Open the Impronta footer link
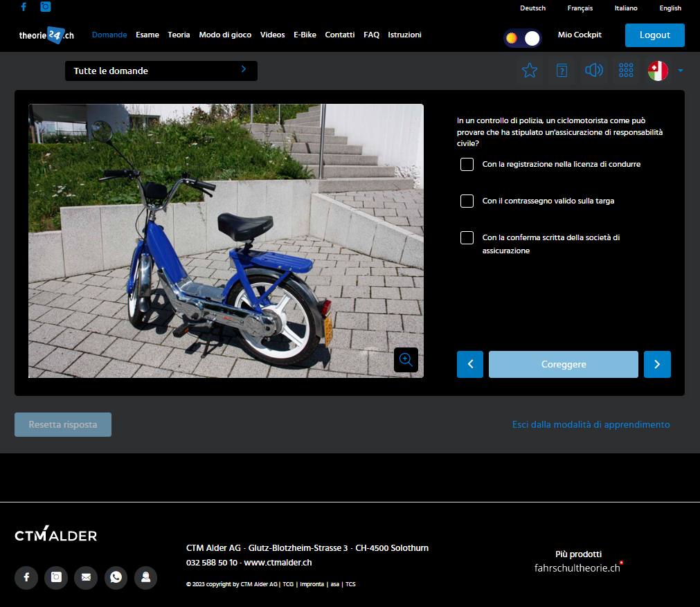Screen dimensions: 700x607 click(312, 584)
